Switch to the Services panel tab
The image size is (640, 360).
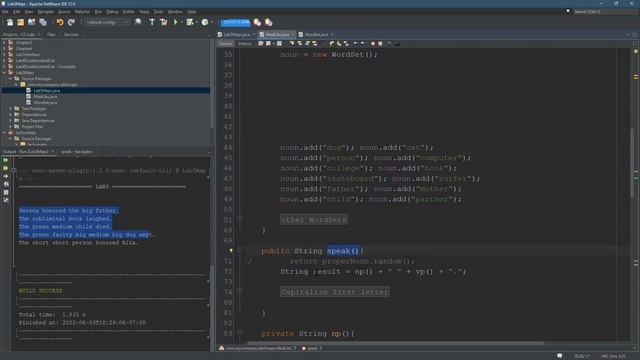(71, 35)
